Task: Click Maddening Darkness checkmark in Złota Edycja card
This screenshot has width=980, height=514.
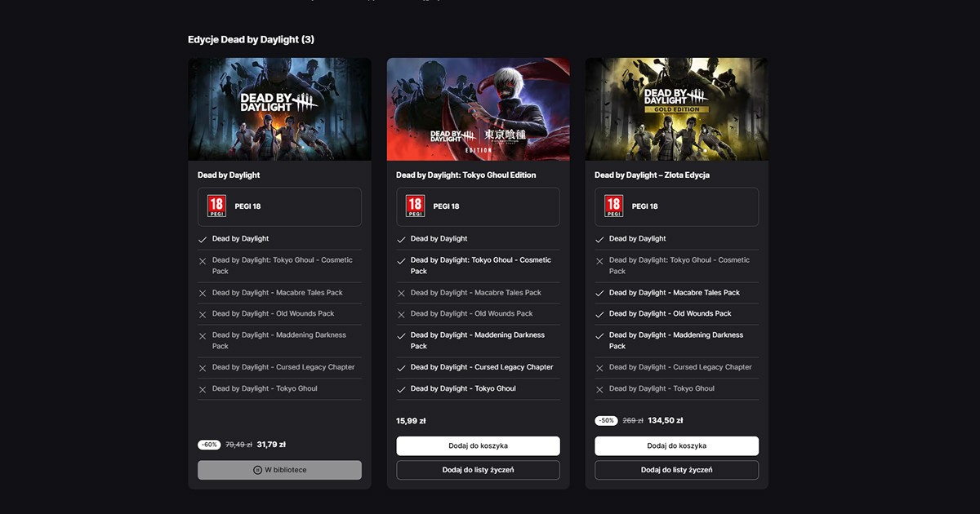Action: [599, 336]
